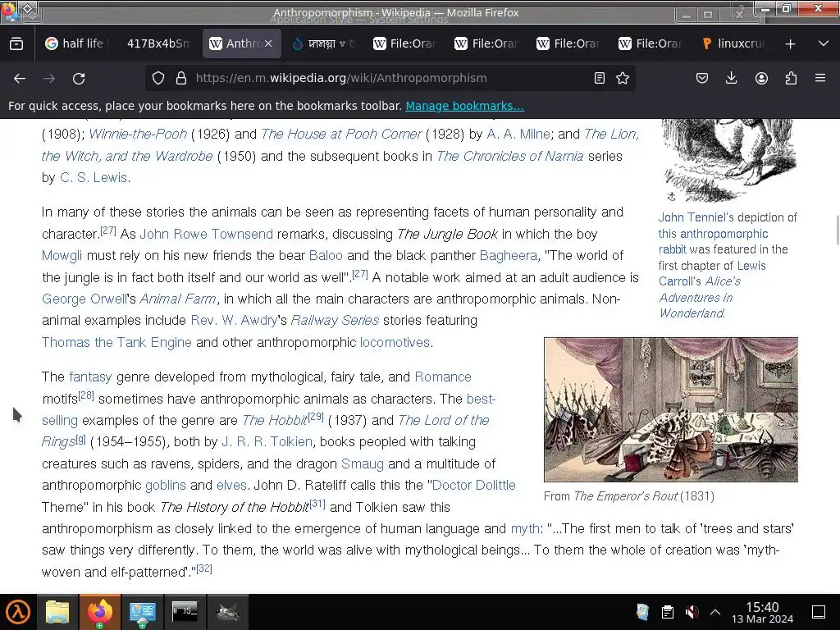Open the file manager from the taskbar
840x630 pixels.
pyautogui.click(x=57, y=612)
